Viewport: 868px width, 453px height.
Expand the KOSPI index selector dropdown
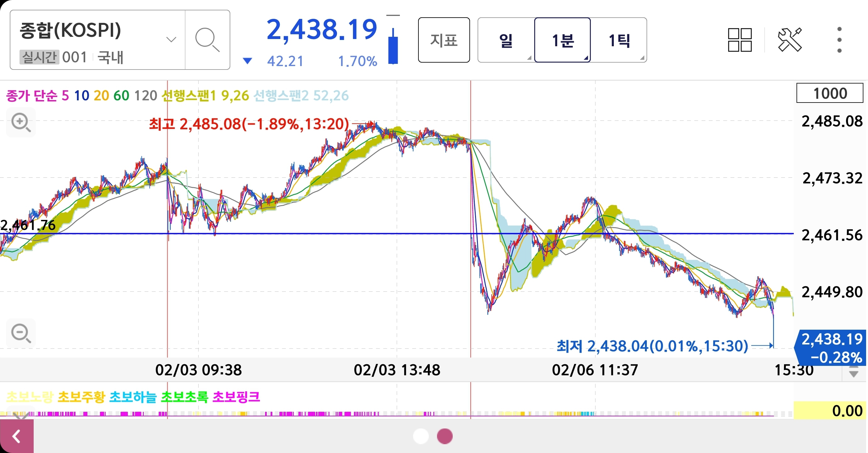[x=171, y=40]
